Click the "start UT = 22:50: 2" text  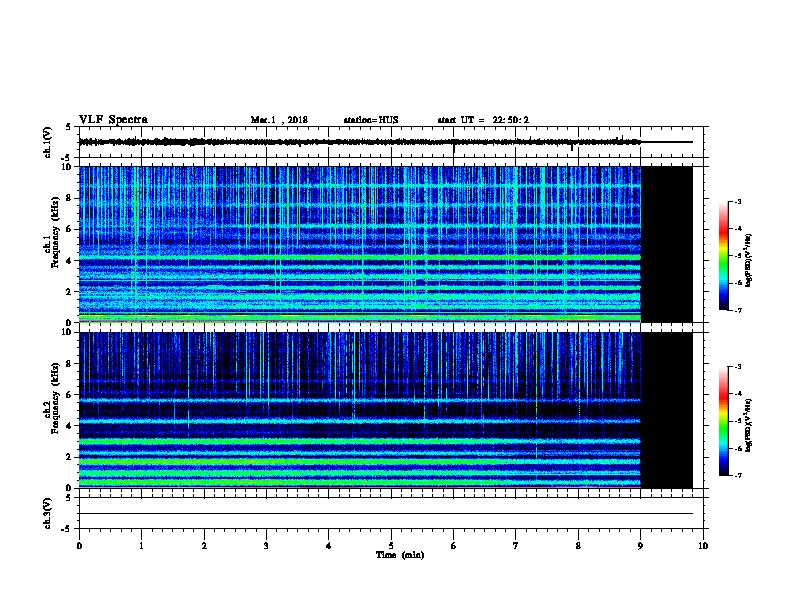[x=483, y=120]
